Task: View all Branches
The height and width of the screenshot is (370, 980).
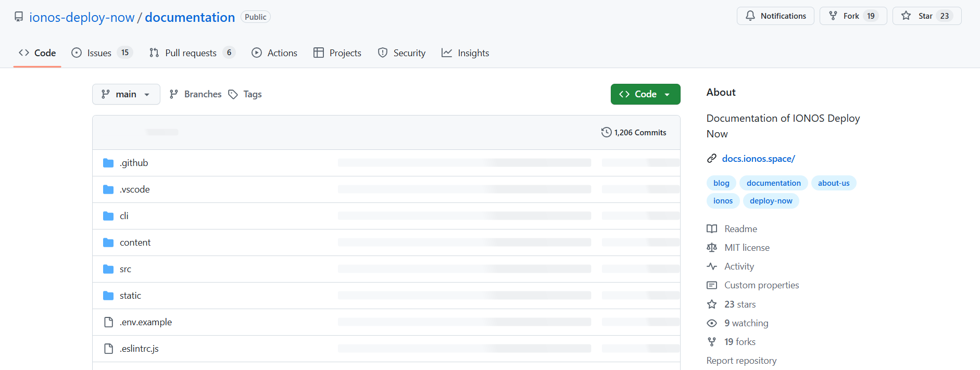Action: pyautogui.click(x=196, y=94)
